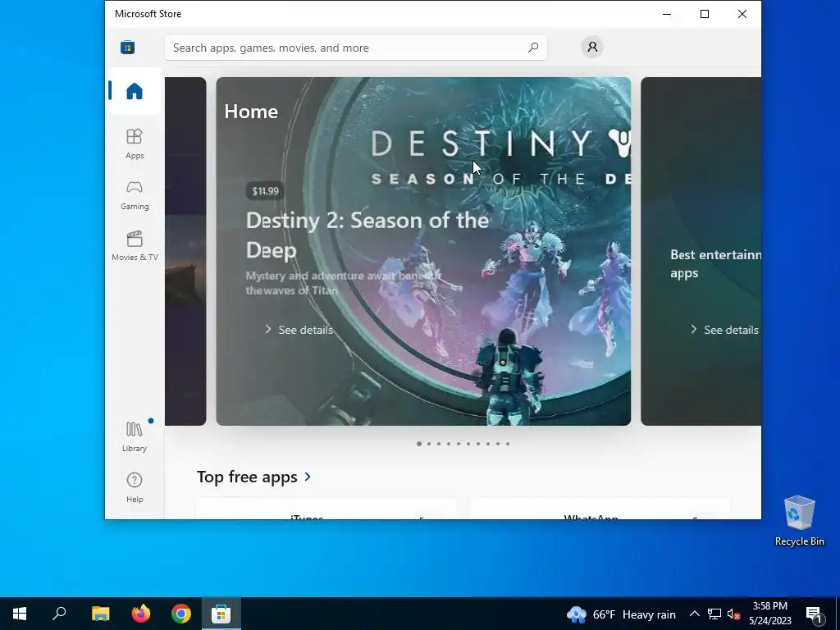Focus the Search apps, games, movies field
The width and height of the screenshot is (840, 630).
(x=356, y=48)
